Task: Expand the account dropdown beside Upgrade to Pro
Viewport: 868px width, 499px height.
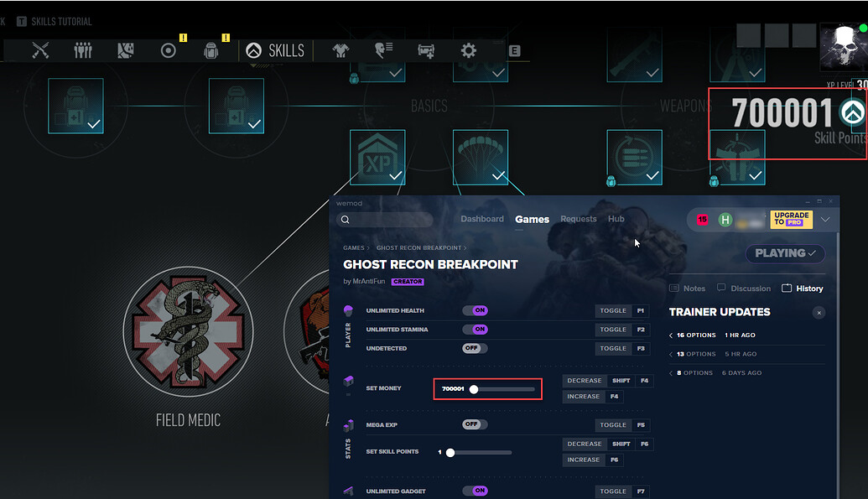Action: 827,219
